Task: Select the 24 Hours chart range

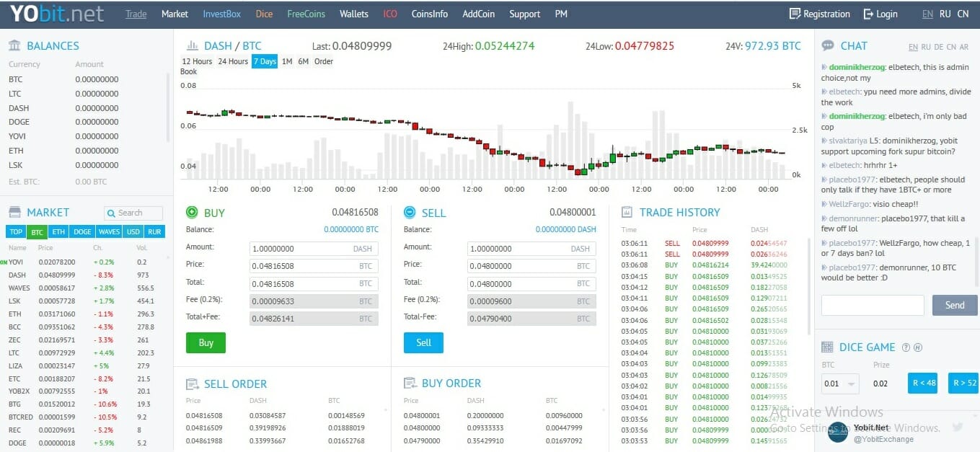Action: pyautogui.click(x=233, y=61)
